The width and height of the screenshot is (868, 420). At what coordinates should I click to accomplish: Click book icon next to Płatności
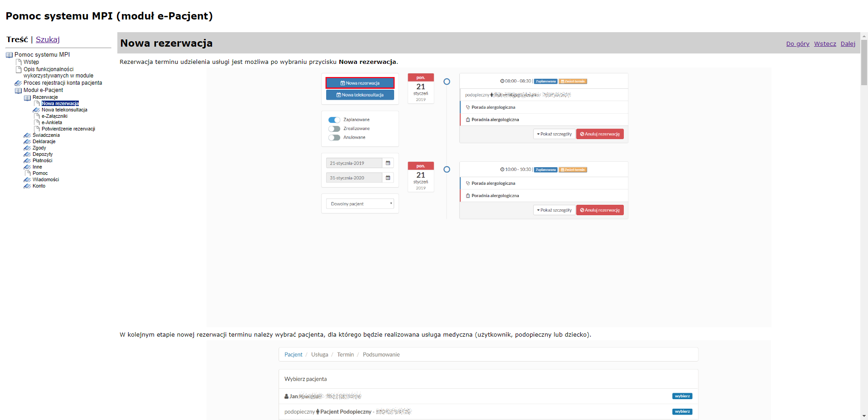tap(27, 161)
